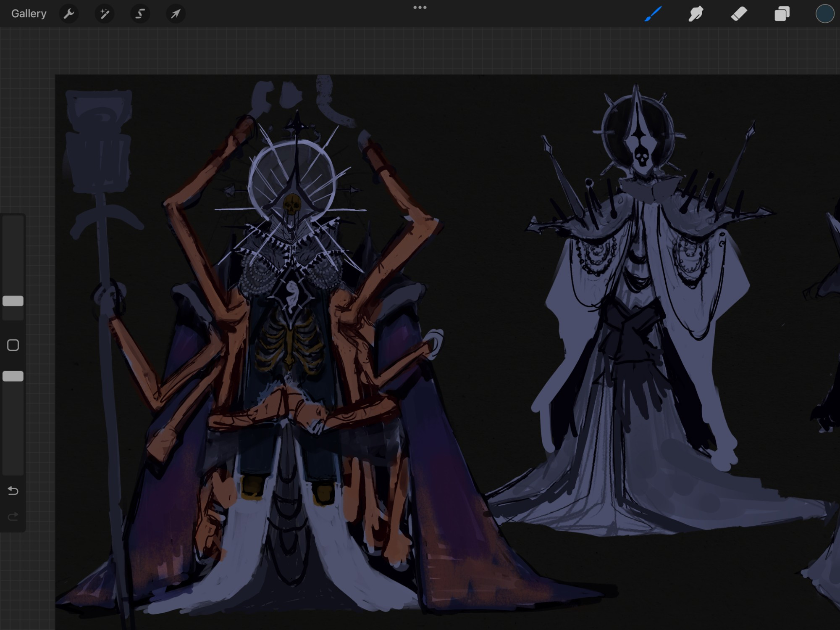Activate the Selection tool

point(140,14)
